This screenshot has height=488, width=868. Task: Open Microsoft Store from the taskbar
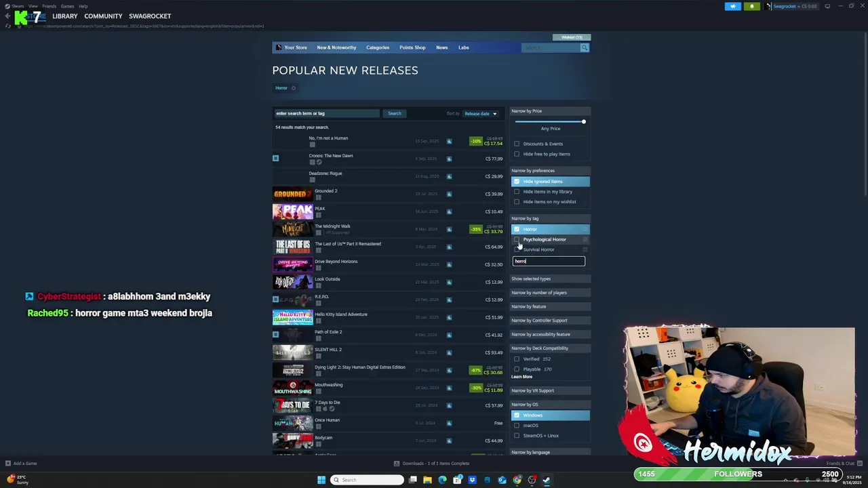coord(457,480)
